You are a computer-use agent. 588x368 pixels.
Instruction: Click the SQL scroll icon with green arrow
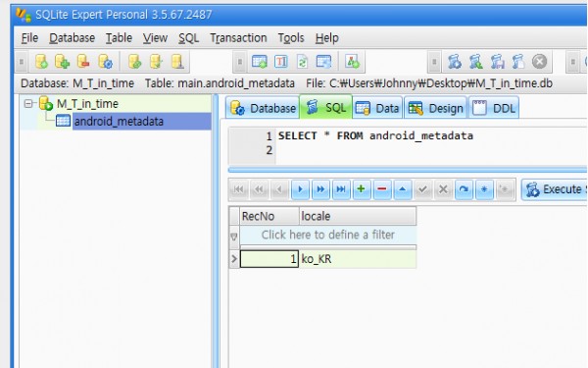click(x=476, y=62)
